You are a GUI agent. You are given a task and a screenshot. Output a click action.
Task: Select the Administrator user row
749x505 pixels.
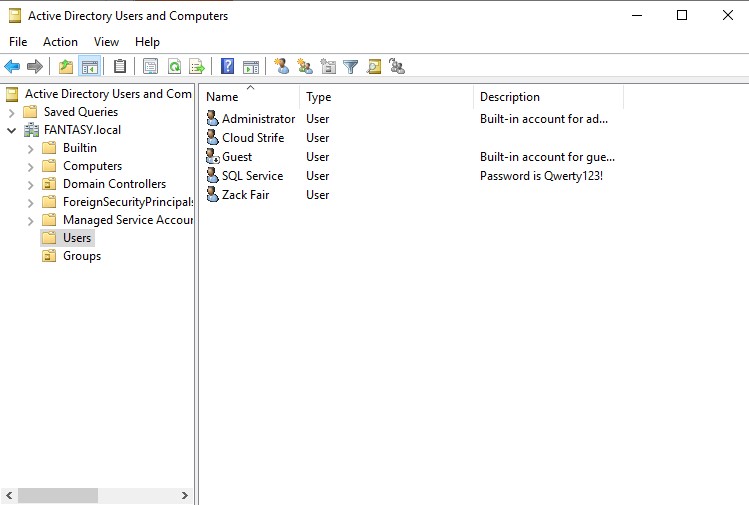pos(258,118)
